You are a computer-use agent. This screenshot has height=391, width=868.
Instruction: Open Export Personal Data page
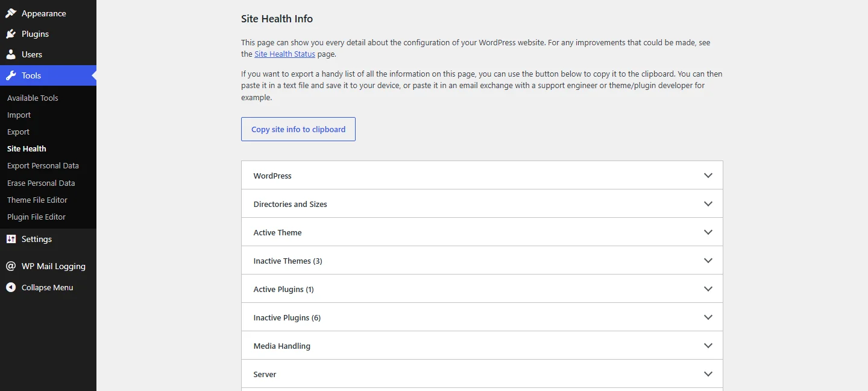click(43, 165)
